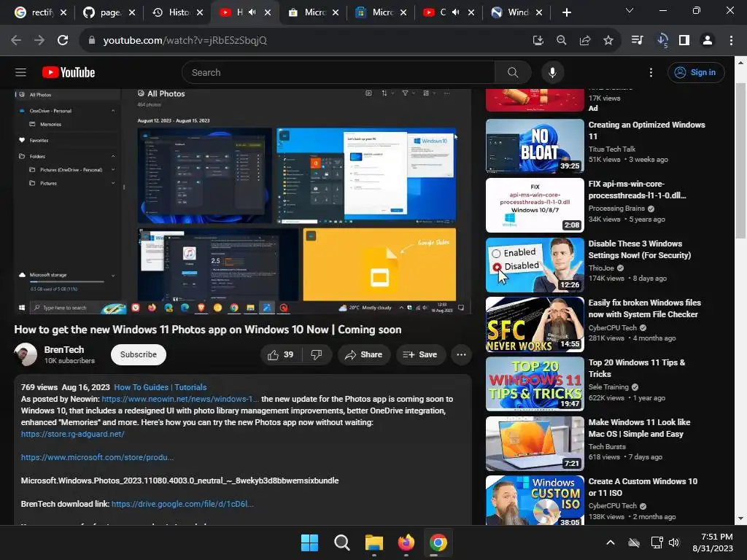Image resolution: width=747 pixels, height=560 pixels.
Task: Open Disable These 3 Windows Settings thumbnail
Action: point(535,265)
